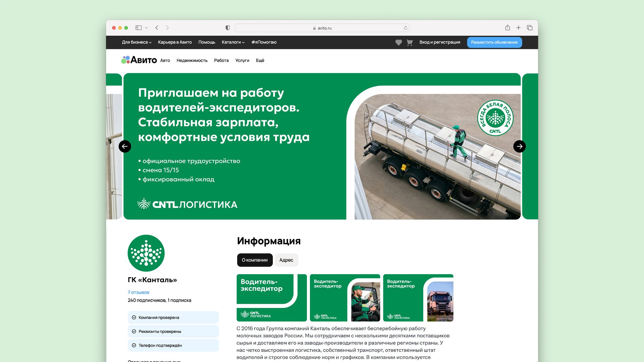Viewport: 644px width, 362px height.
Task: Show previous banner with left arrow
Action: coord(125,146)
